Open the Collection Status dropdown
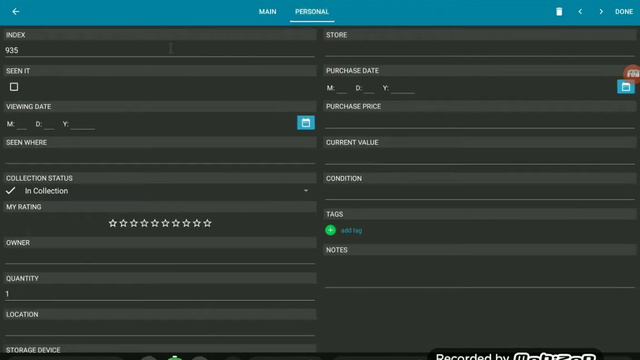The width and height of the screenshot is (640, 360). click(x=159, y=191)
